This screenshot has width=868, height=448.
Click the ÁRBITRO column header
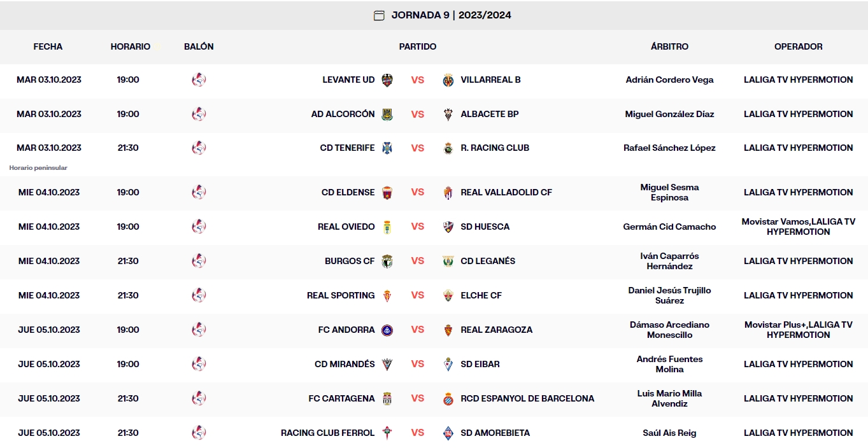[x=669, y=47]
